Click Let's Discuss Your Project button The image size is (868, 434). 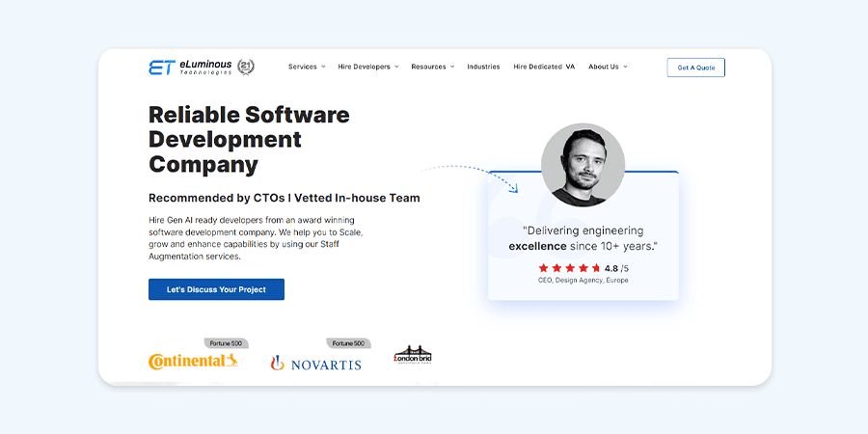pos(216,289)
